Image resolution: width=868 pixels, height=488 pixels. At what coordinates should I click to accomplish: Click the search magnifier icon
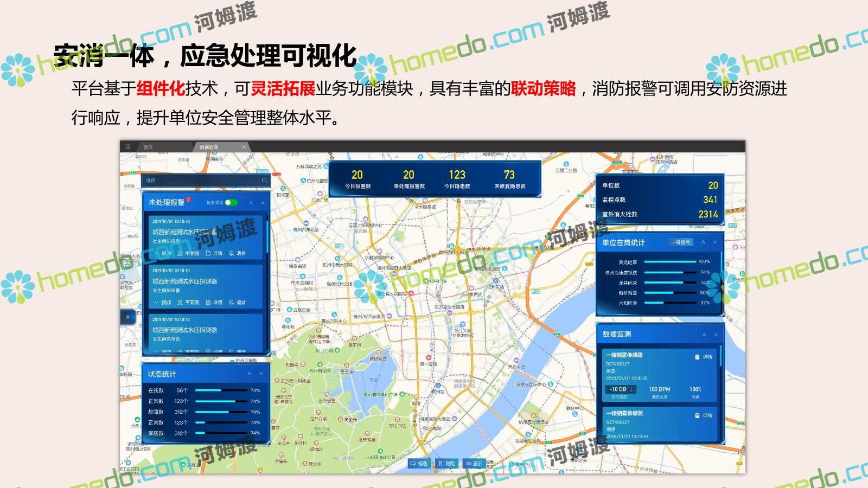[264, 181]
